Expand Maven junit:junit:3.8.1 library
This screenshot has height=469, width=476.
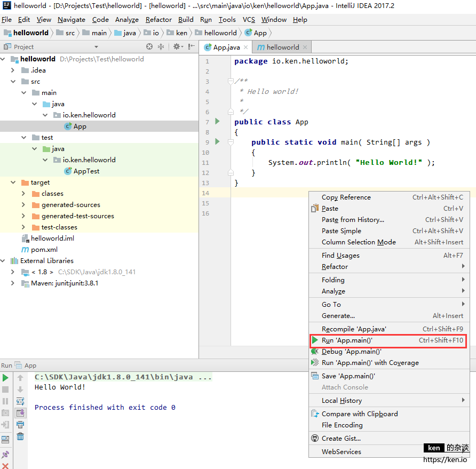tap(13, 283)
